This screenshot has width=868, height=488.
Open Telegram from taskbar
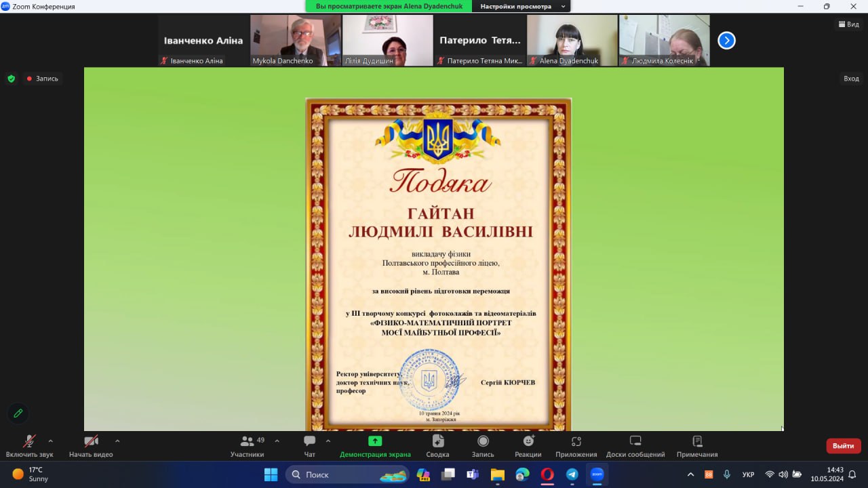[x=572, y=474]
